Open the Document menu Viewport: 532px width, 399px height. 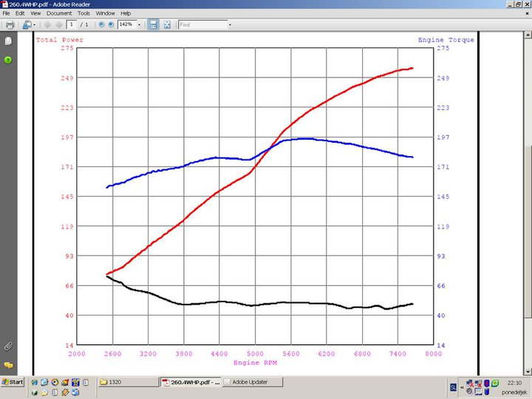click(x=59, y=13)
